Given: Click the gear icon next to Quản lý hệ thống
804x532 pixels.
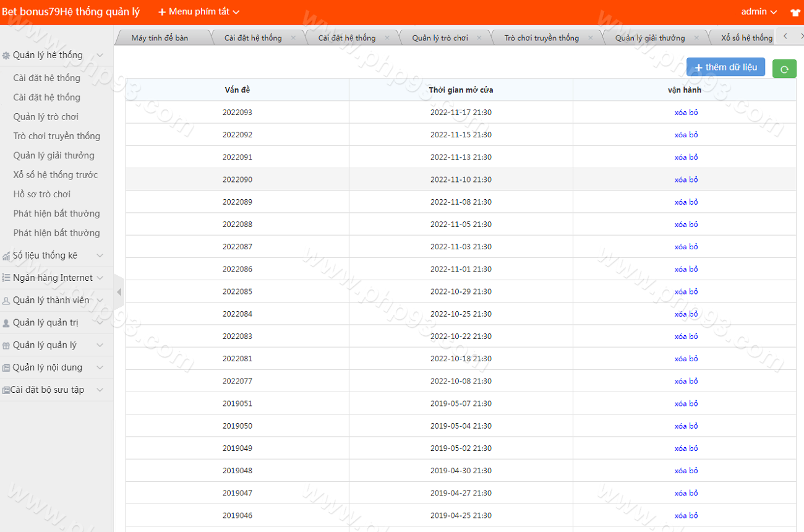Looking at the screenshot, I should coord(6,56).
